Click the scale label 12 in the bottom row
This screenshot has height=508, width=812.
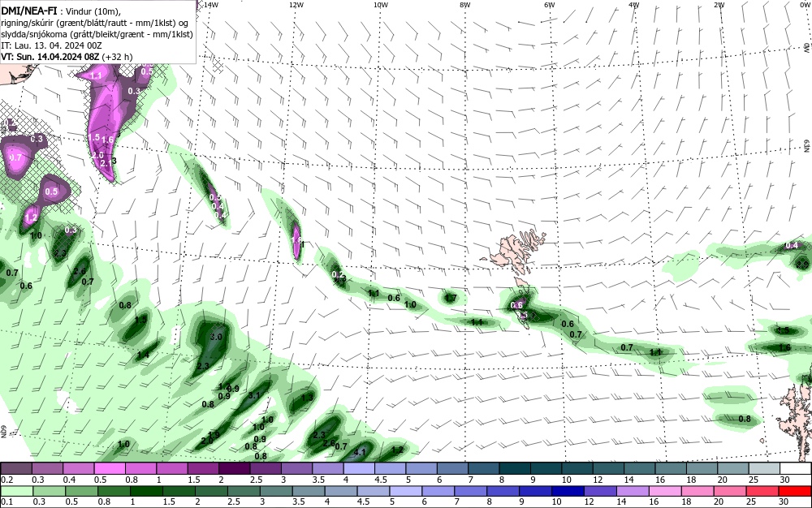click(590, 502)
